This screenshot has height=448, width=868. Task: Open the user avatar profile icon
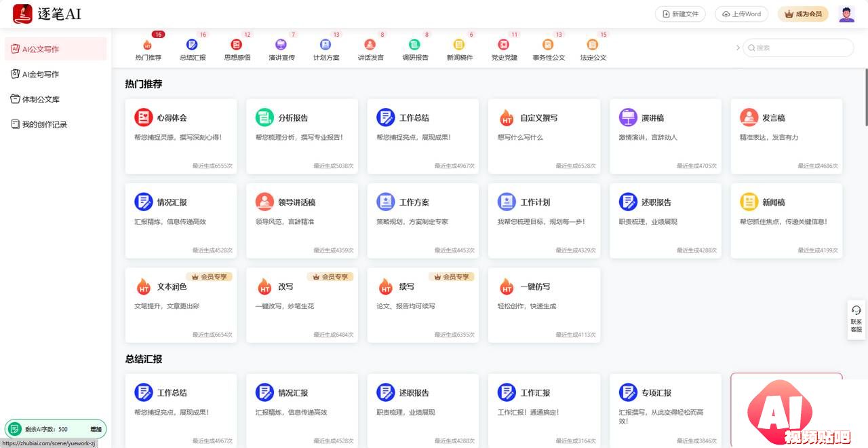pos(846,14)
